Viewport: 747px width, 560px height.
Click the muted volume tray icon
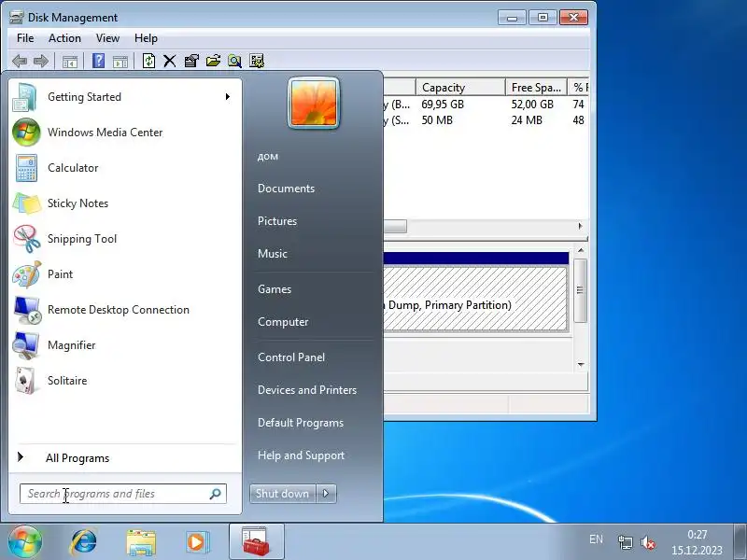tap(647, 542)
